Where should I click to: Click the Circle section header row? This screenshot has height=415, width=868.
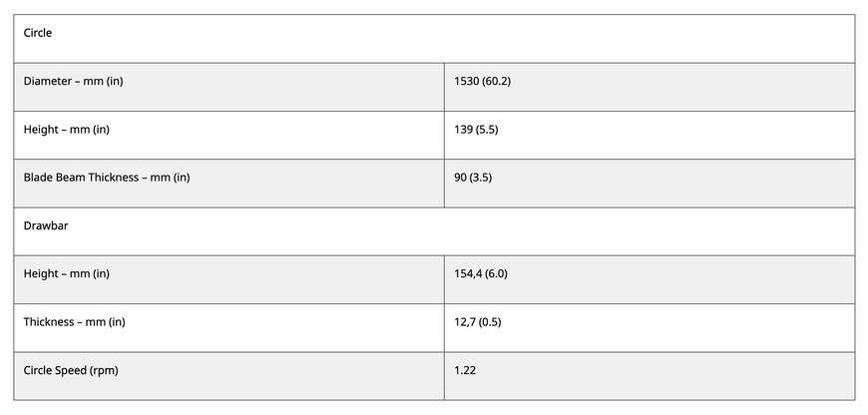tap(434, 38)
